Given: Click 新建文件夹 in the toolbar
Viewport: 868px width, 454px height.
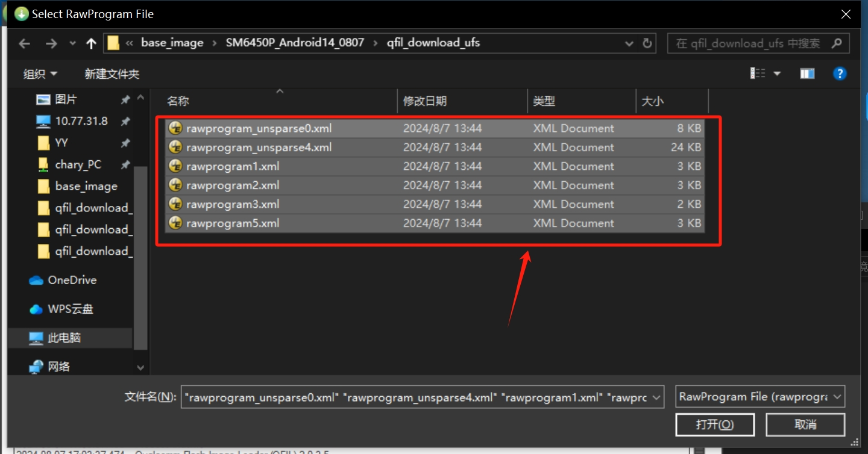Looking at the screenshot, I should (x=112, y=74).
